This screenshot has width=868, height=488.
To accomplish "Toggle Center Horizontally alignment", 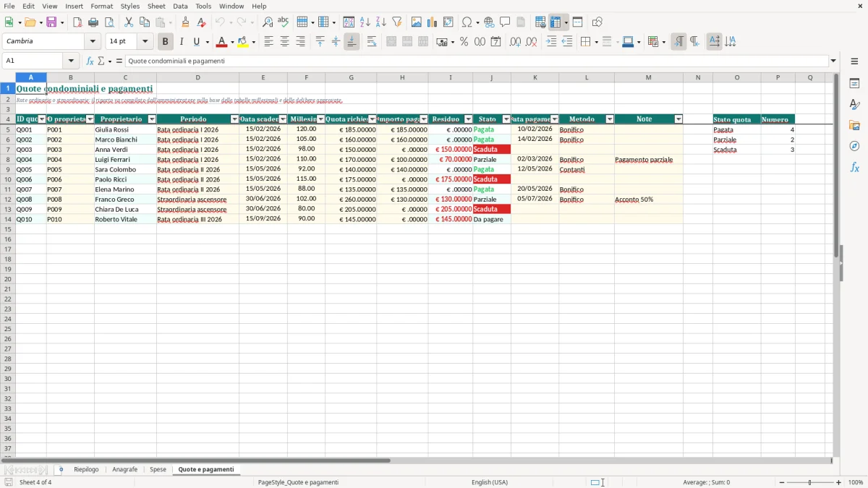I will pos(284,42).
